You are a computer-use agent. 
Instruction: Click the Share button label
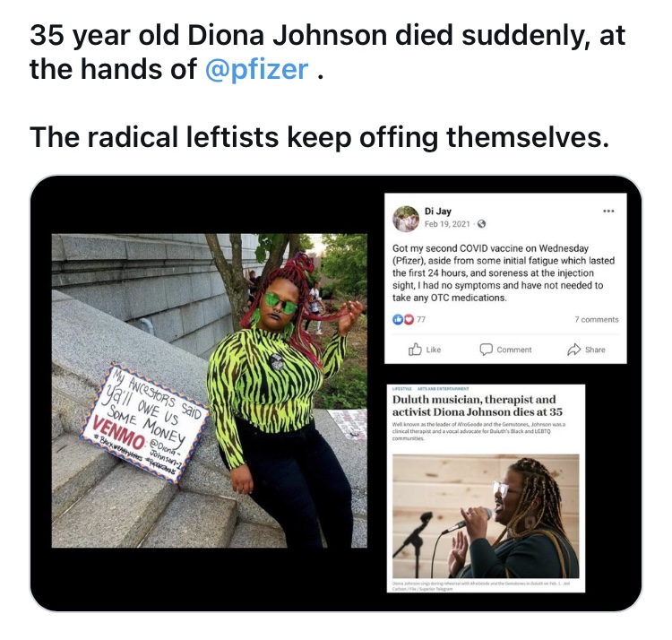pos(595,350)
